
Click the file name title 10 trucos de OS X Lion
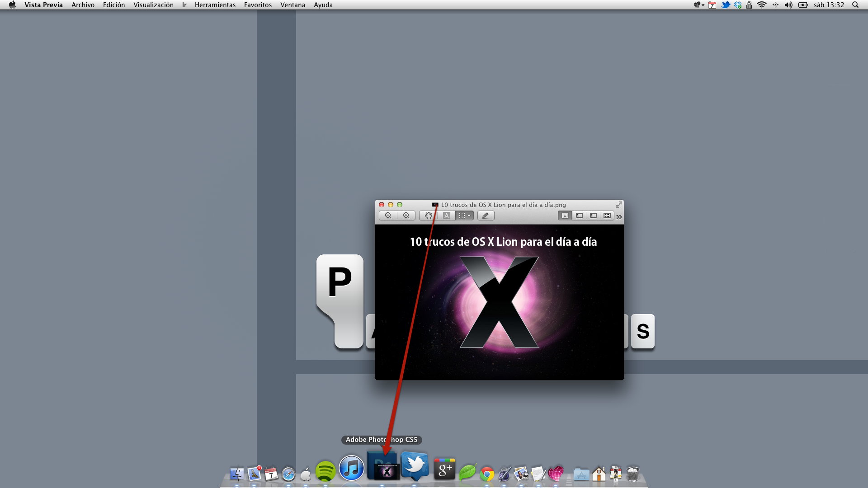(503, 205)
